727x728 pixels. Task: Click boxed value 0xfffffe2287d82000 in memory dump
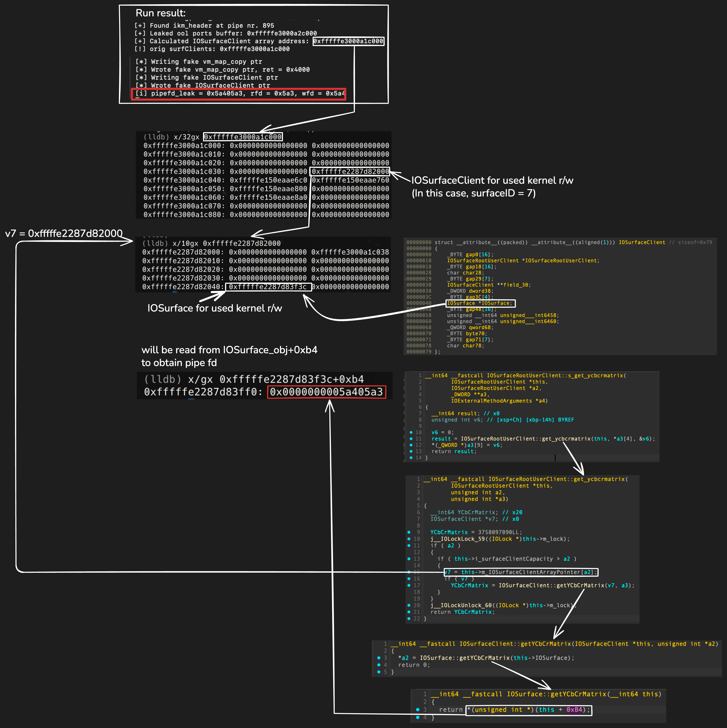(x=350, y=171)
